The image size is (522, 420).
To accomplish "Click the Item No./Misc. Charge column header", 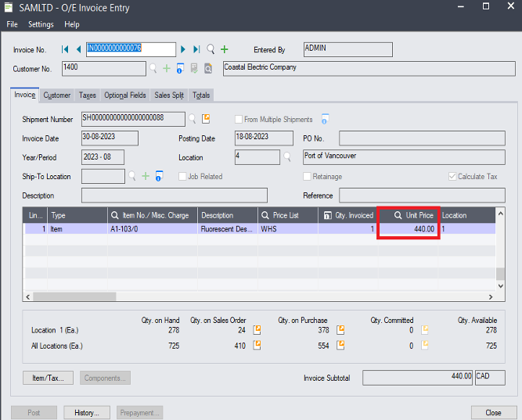I will coord(153,215).
